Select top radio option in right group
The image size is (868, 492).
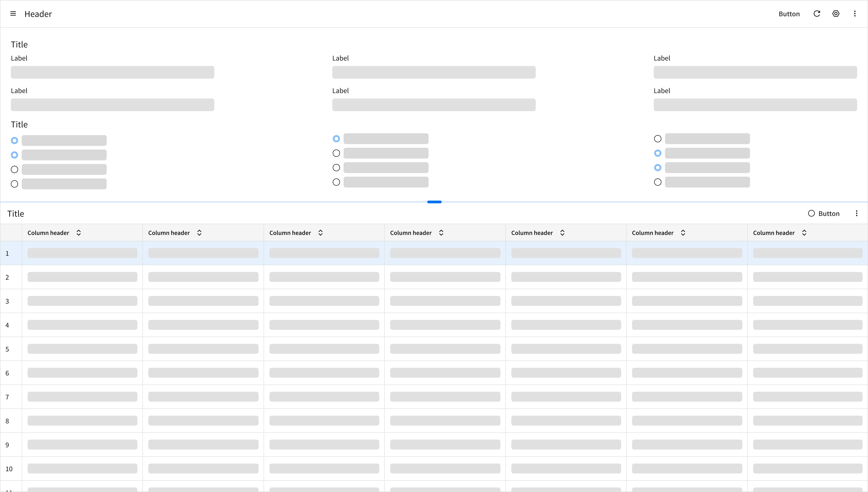657,139
